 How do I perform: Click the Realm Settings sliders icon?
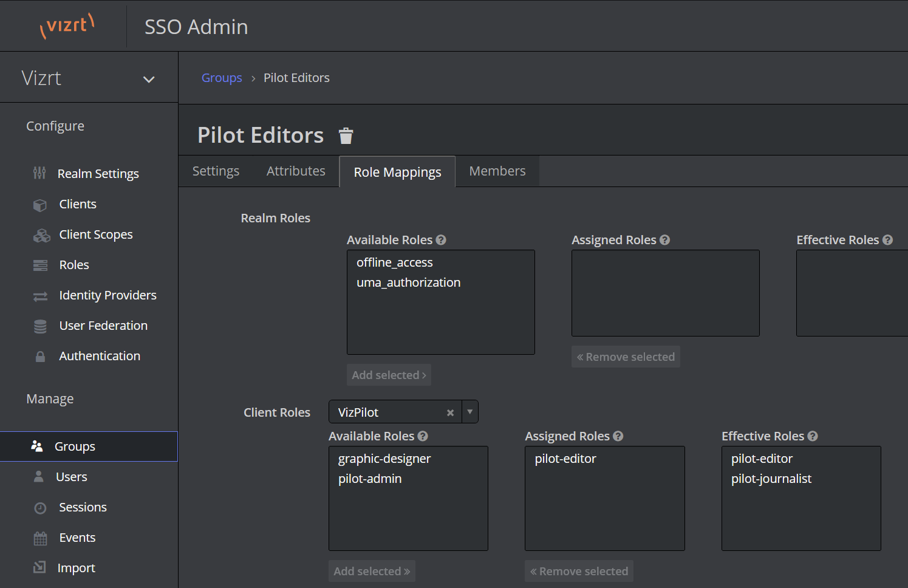[x=39, y=174]
